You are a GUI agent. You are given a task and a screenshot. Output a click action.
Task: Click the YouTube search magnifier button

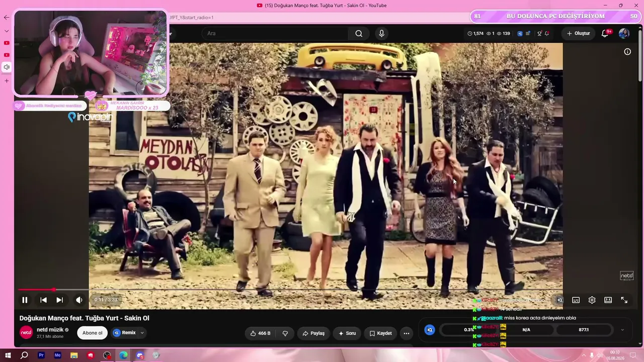(x=359, y=33)
